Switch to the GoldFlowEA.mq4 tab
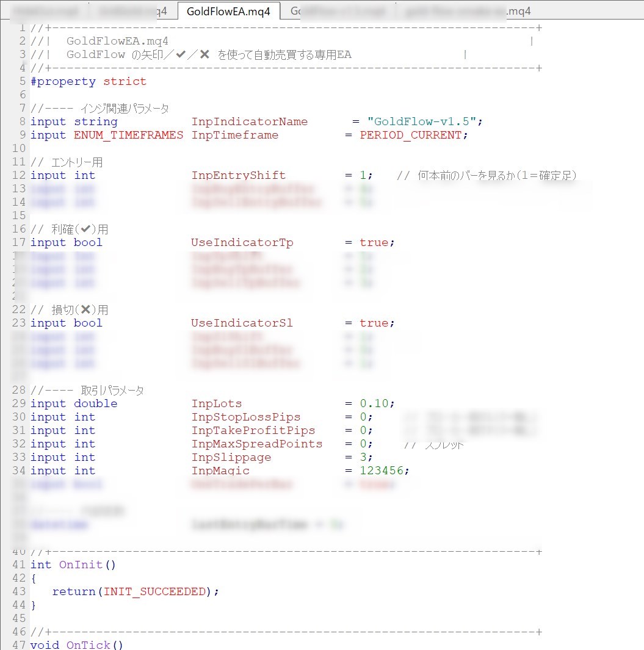Image resolution: width=644 pixels, height=650 pixels. click(x=228, y=11)
